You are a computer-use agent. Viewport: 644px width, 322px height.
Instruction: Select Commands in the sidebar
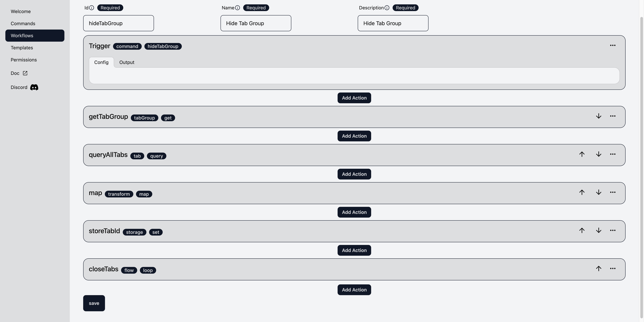click(23, 23)
